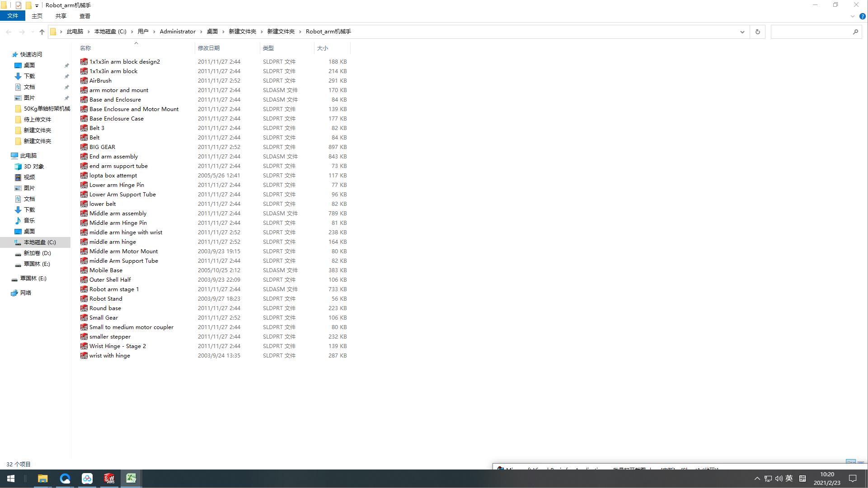Expand the ribbon using the chevron arrow
The height and width of the screenshot is (488, 868).
853,16
